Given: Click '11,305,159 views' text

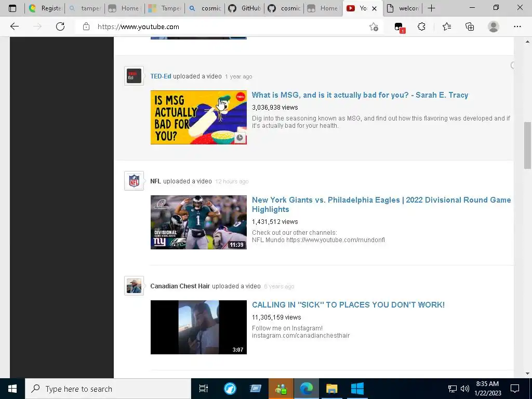Looking at the screenshot, I should (276, 317).
